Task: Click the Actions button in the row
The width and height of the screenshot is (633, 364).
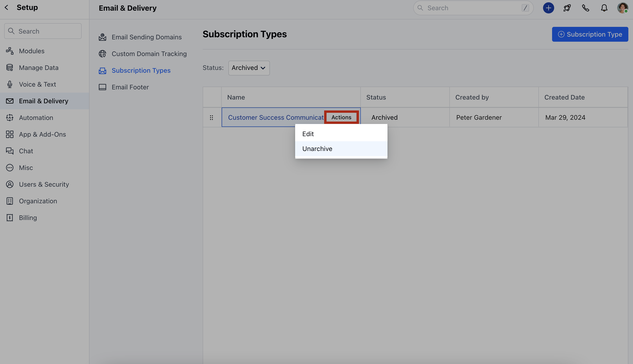Action: click(x=341, y=117)
